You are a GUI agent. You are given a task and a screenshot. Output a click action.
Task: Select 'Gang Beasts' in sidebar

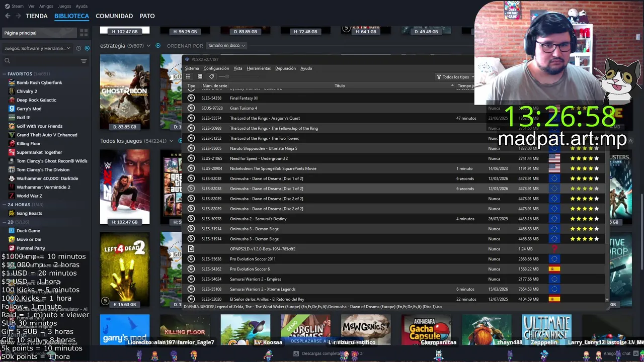tap(29, 213)
